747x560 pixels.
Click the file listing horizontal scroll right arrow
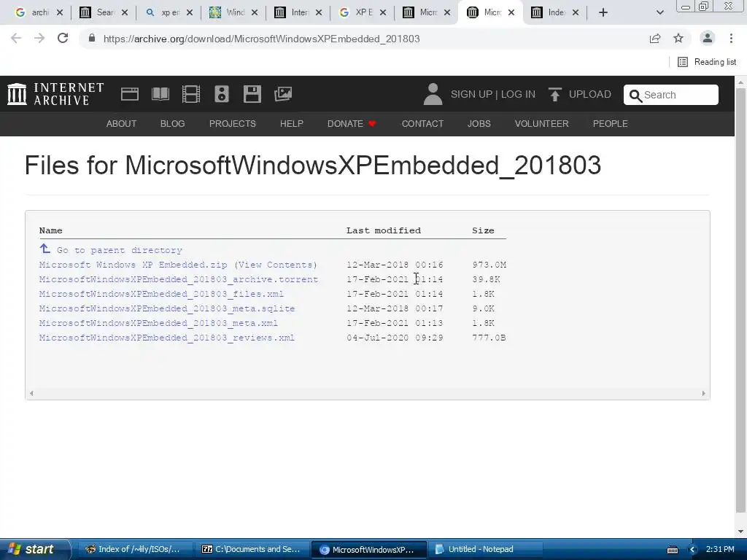point(704,393)
